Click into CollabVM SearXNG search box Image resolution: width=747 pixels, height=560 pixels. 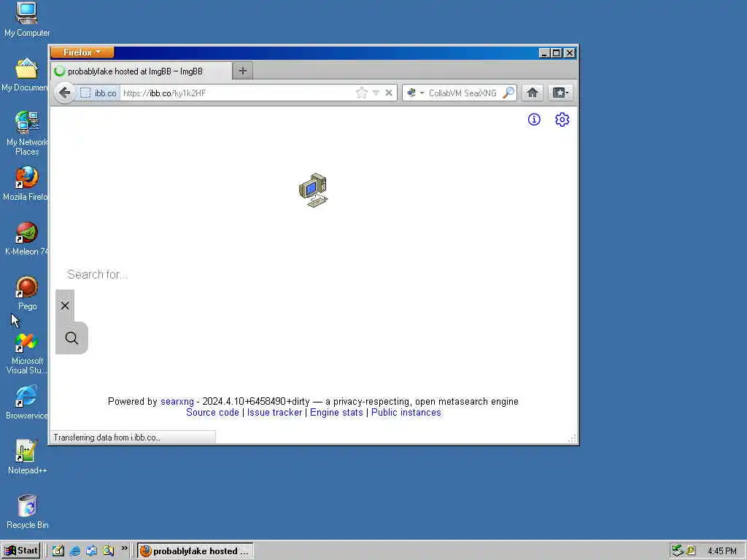tap(462, 93)
